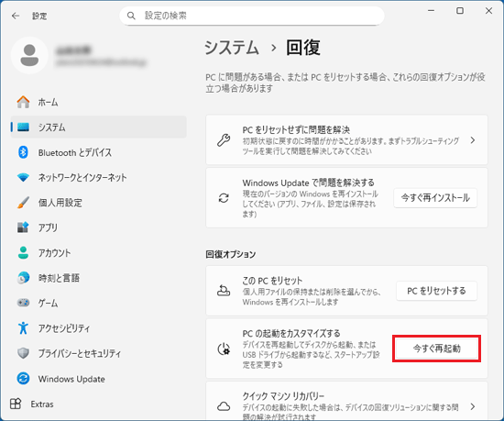Click the cloud icon for クイック マシン リカバリー
504x421 pixels.
point(224,406)
